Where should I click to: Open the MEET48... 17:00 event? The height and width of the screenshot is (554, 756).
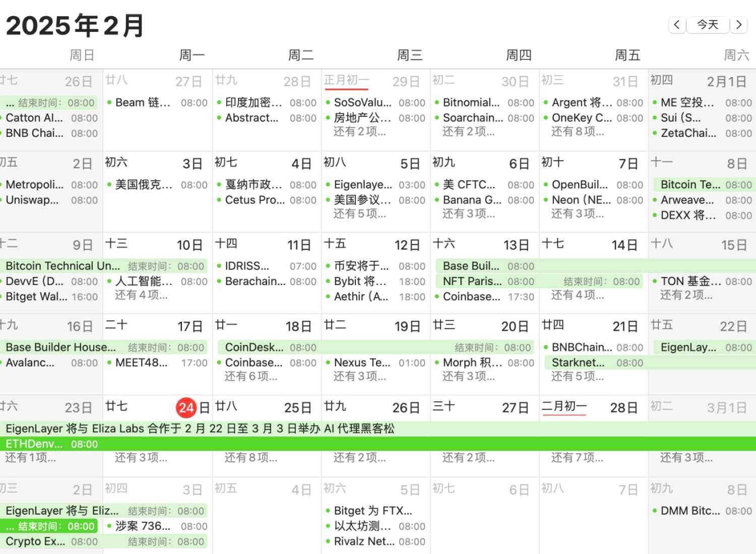point(141,363)
